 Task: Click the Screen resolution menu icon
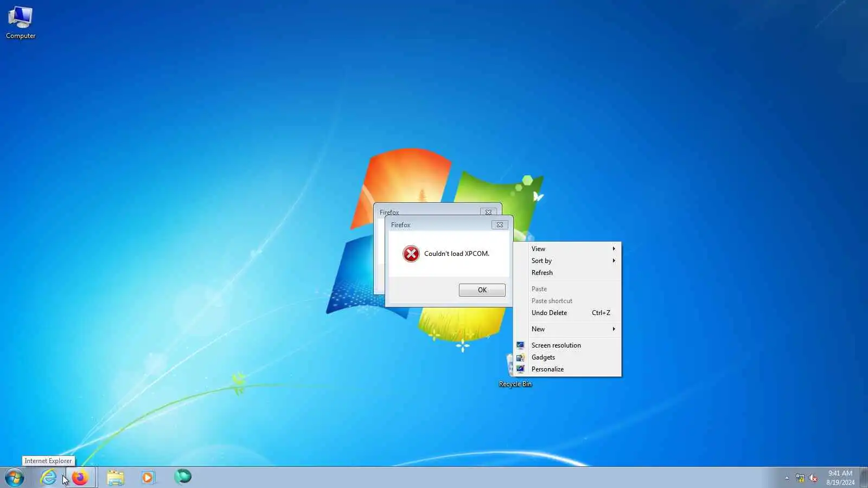pyautogui.click(x=520, y=345)
